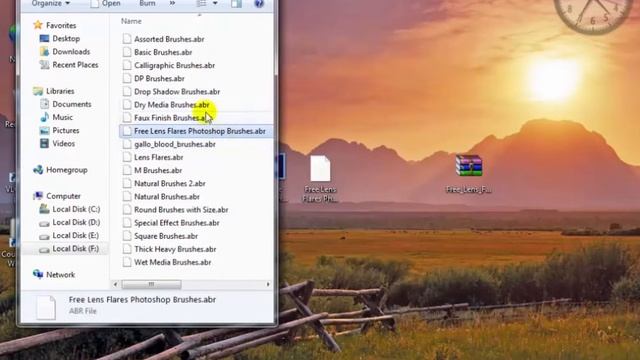The image size is (640, 360).
Task: Toggle the preview pane icon
Action: click(236, 3)
